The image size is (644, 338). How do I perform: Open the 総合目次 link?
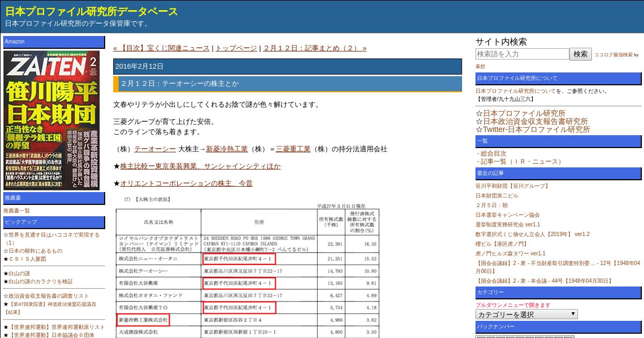(x=493, y=153)
